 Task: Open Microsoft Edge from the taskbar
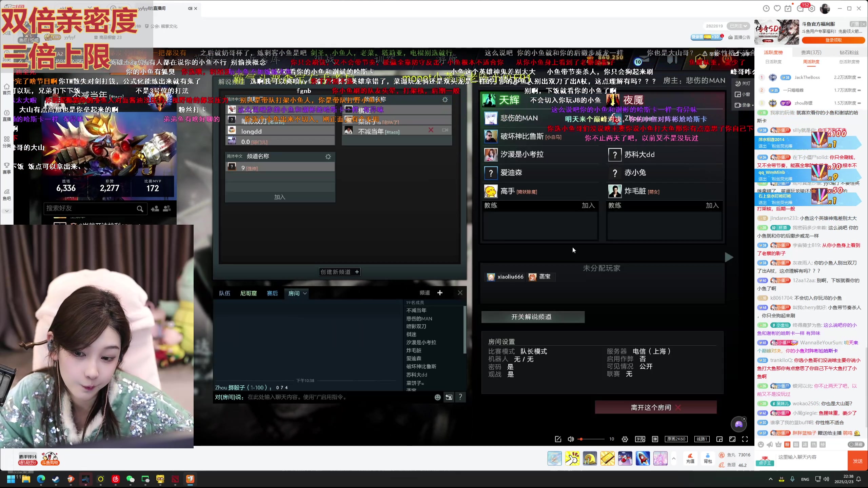[x=41, y=479]
